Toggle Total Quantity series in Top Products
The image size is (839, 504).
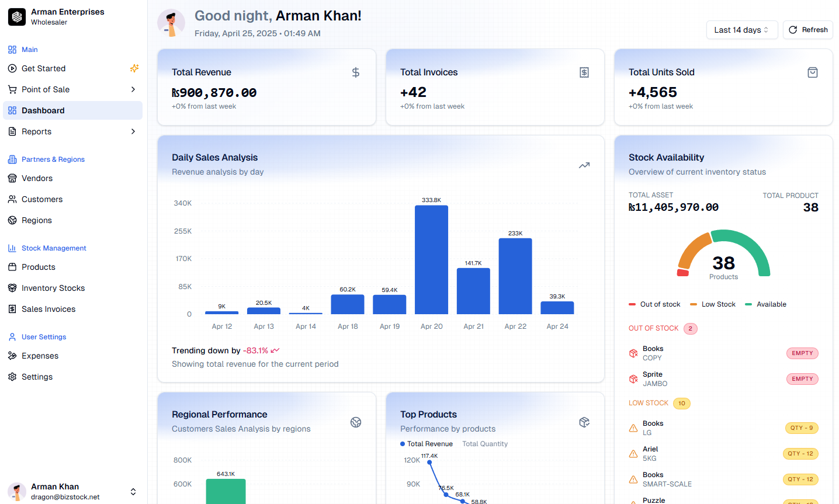pos(485,444)
